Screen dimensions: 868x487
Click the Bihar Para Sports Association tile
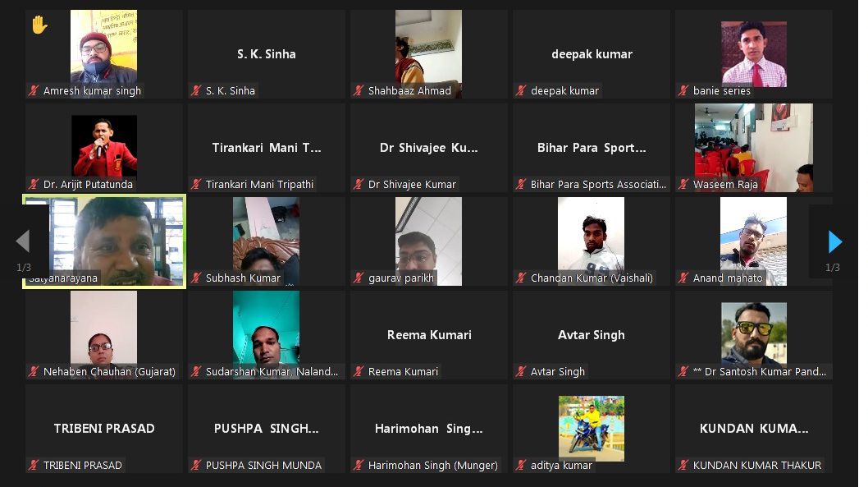[x=592, y=148]
